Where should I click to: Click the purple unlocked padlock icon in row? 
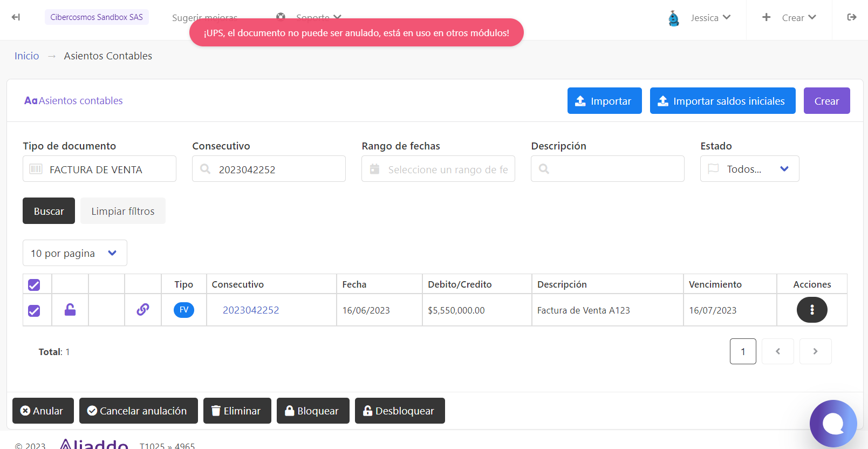[x=70, y=310]
